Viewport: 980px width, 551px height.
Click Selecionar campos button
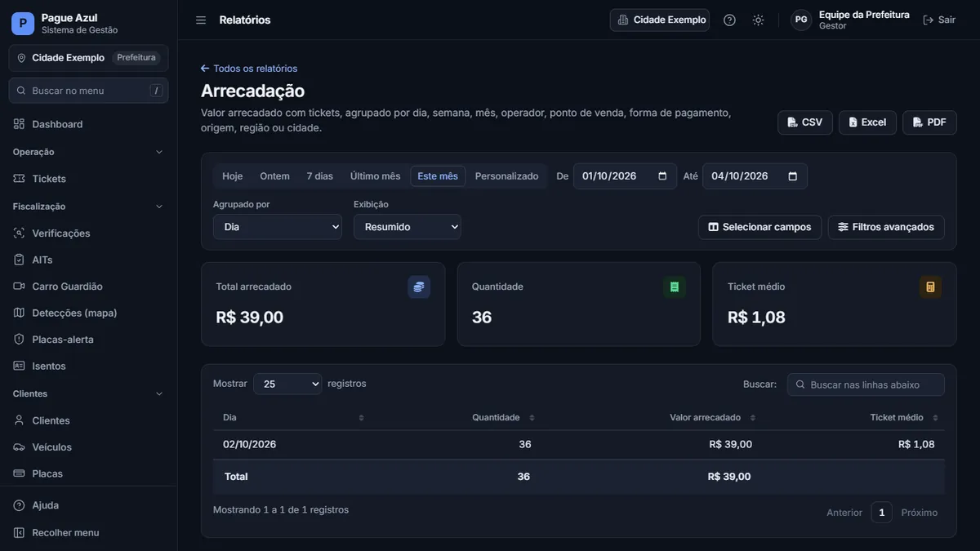tap(759, 227)
